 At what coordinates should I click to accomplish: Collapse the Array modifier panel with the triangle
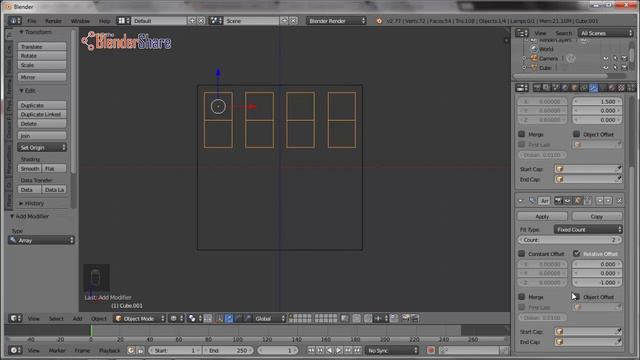[x=520, y=200]
